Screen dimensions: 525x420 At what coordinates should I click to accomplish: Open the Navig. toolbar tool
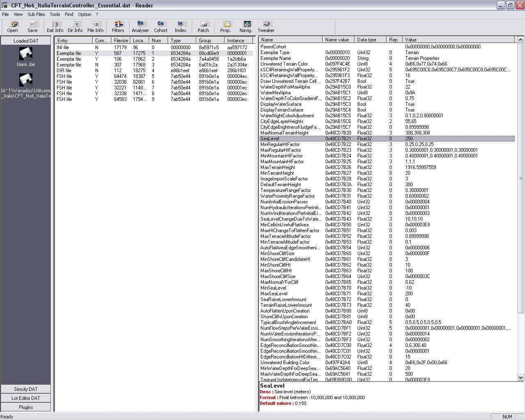pyautogui.click(x=246, y=27)
